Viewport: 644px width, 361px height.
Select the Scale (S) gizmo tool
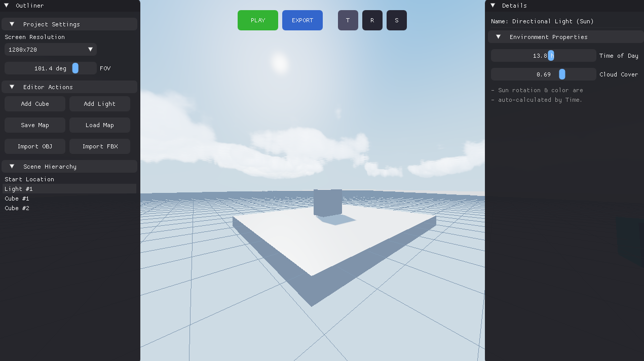pos(396,20)
